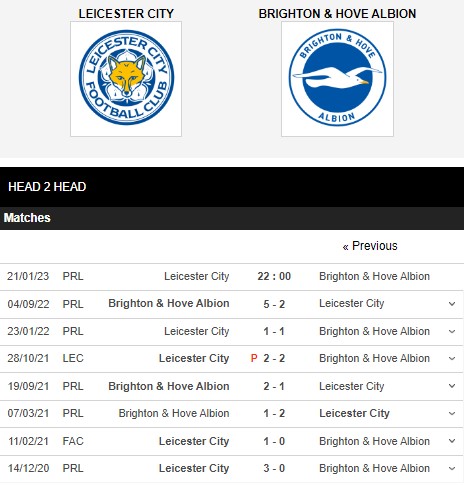
Task: Expand the 19/09/21 match details chevron
Action: click(452, 386)
